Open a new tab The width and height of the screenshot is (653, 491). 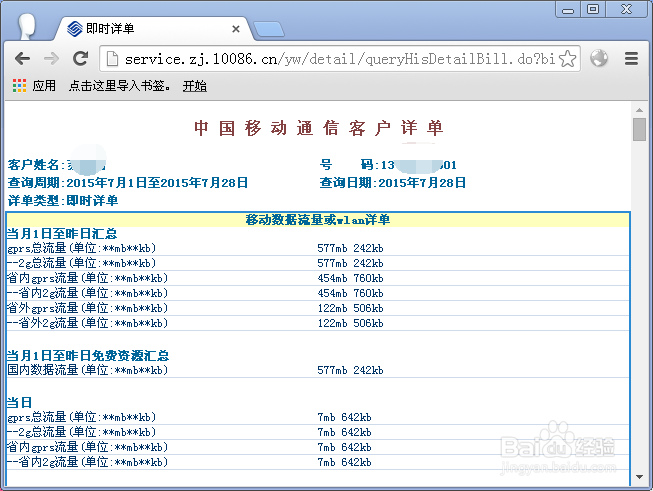pos(269,29)
